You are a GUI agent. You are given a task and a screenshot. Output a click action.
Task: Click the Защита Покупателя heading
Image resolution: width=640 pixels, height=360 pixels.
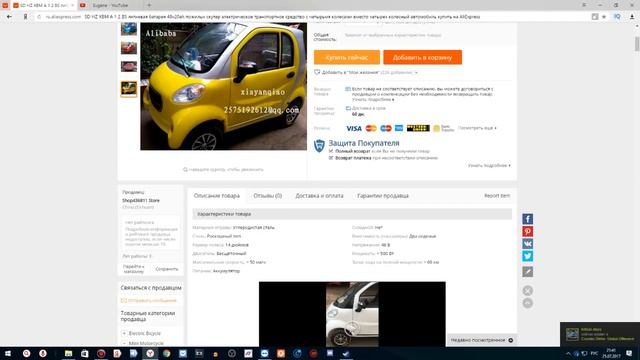[364, 143]
